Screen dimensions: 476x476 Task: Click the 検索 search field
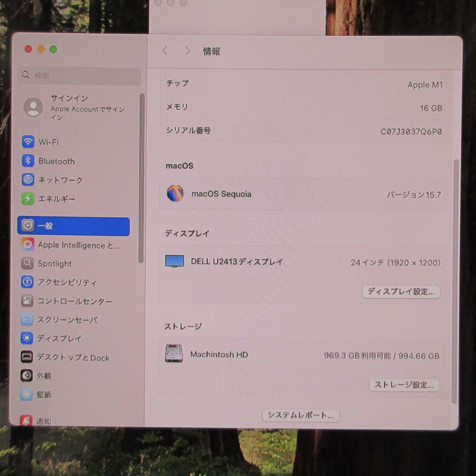(x=80, y=76)
